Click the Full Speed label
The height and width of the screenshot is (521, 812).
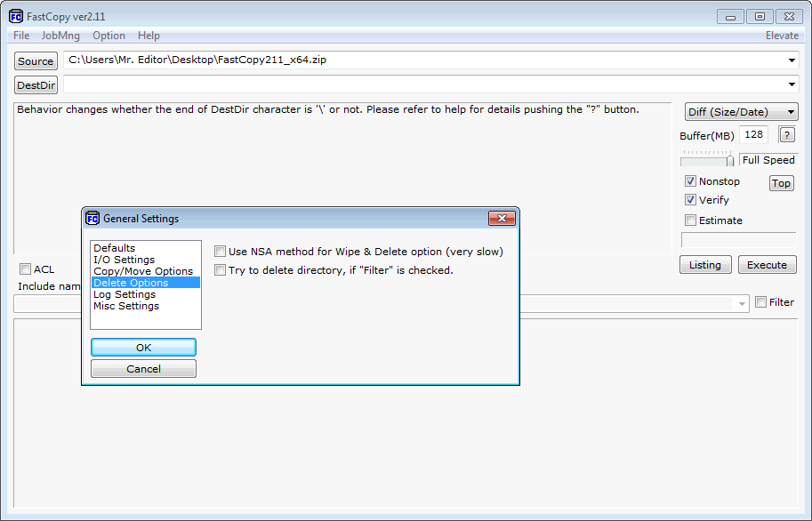(768, 160)
